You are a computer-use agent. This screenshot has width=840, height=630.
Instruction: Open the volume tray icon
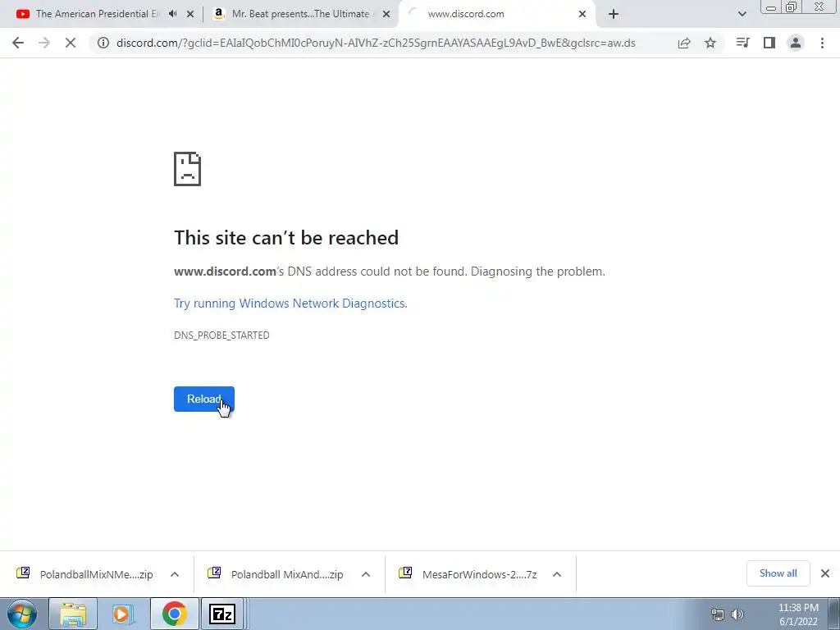click(x=737, y=614)
